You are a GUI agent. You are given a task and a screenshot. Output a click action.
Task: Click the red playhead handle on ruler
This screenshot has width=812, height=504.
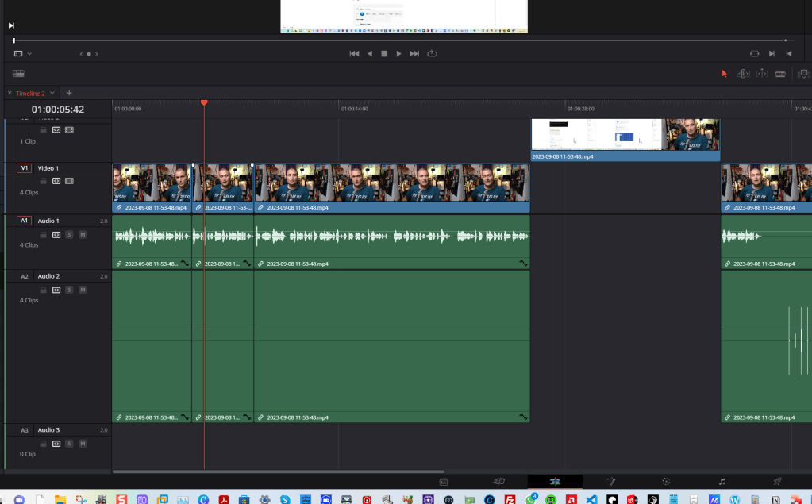coord(204,102)
